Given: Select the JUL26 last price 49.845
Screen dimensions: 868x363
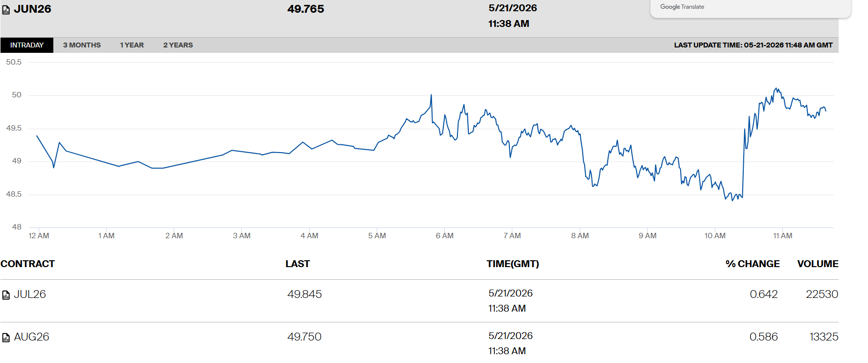Looking at the screenshot, I should coord(304,294).
